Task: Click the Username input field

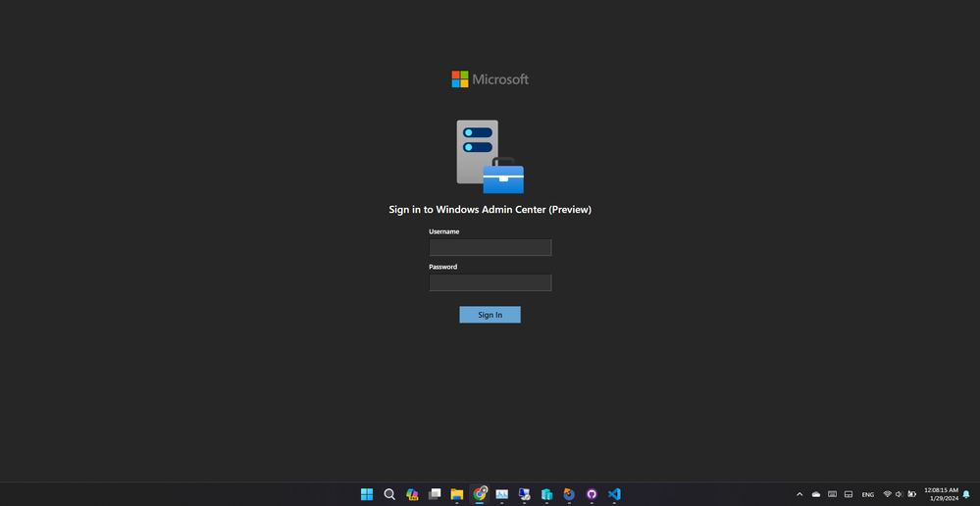Action: 490,247
